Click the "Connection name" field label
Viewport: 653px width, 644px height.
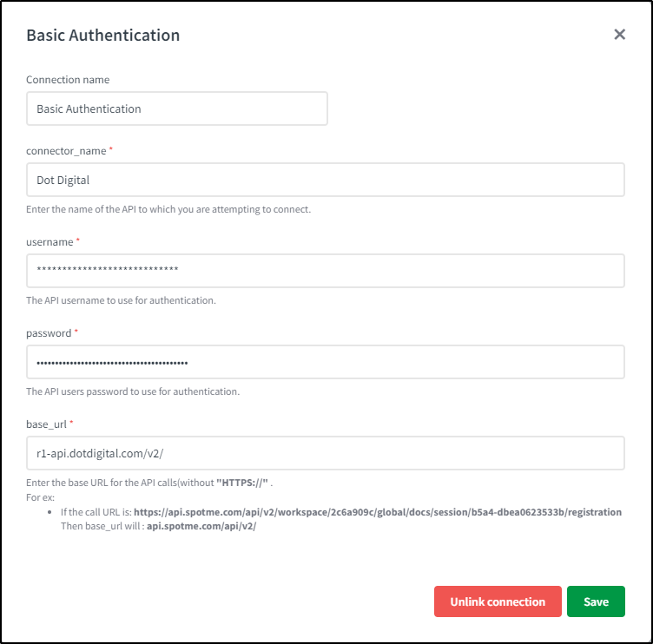coord(68,80)
